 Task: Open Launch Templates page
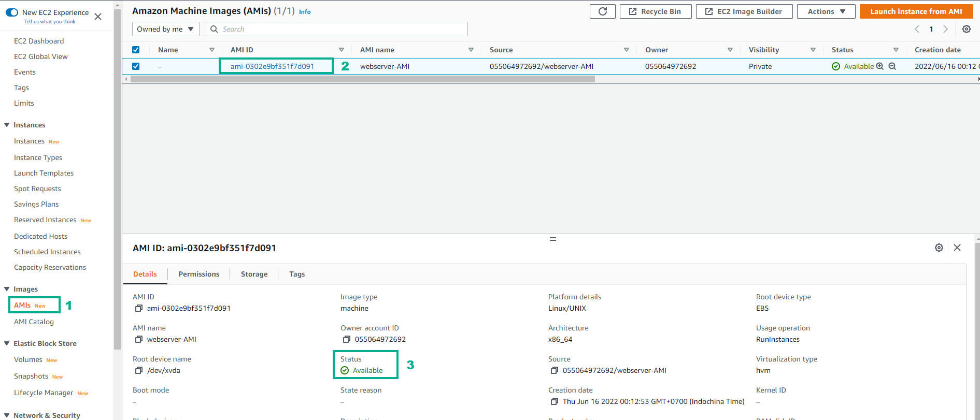[44, 173]
